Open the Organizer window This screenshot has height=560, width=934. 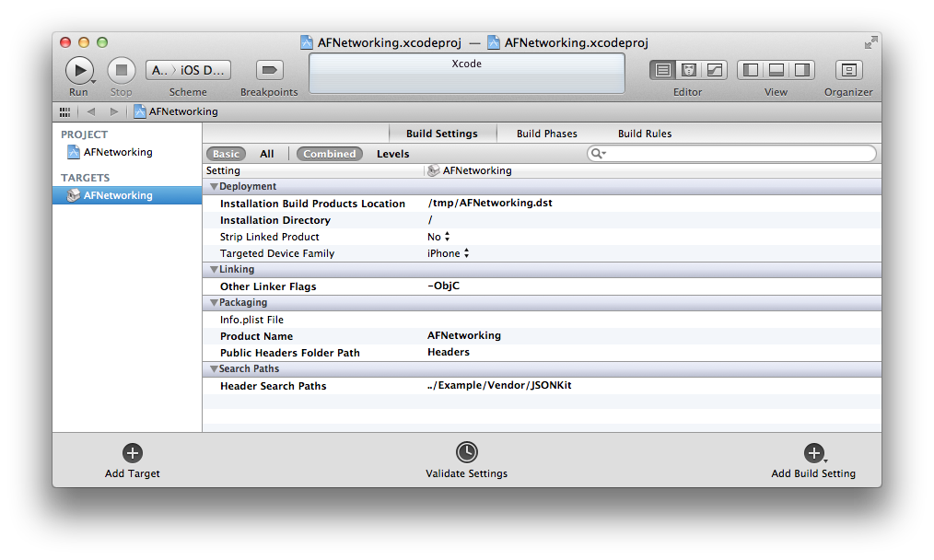[x=849, y=70]
